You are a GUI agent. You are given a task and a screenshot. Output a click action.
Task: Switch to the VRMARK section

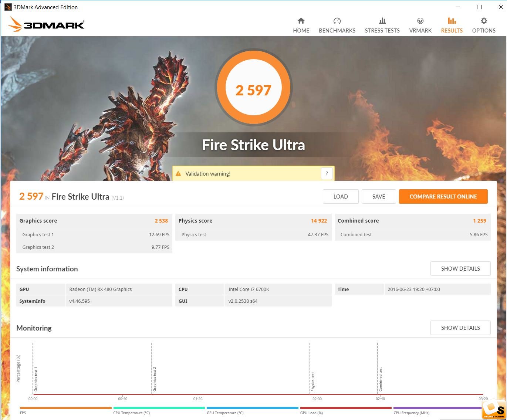(x=420, y=30)
